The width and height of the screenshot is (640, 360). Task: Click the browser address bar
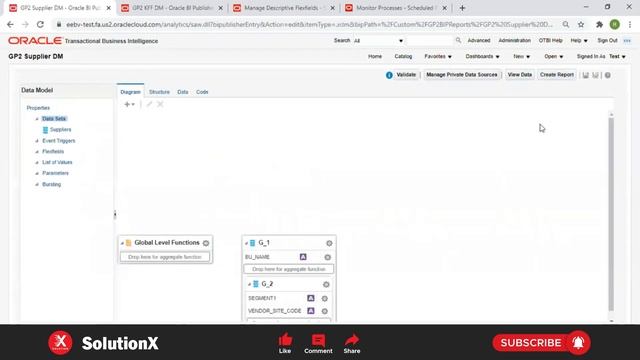[x=309, y=24]
